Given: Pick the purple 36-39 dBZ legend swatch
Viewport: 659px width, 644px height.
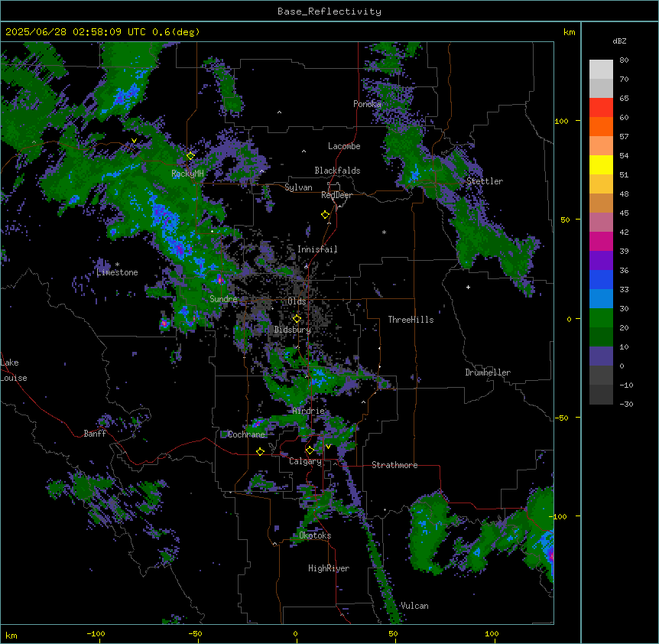Looking at the screenshot, I should coord(601,261).
